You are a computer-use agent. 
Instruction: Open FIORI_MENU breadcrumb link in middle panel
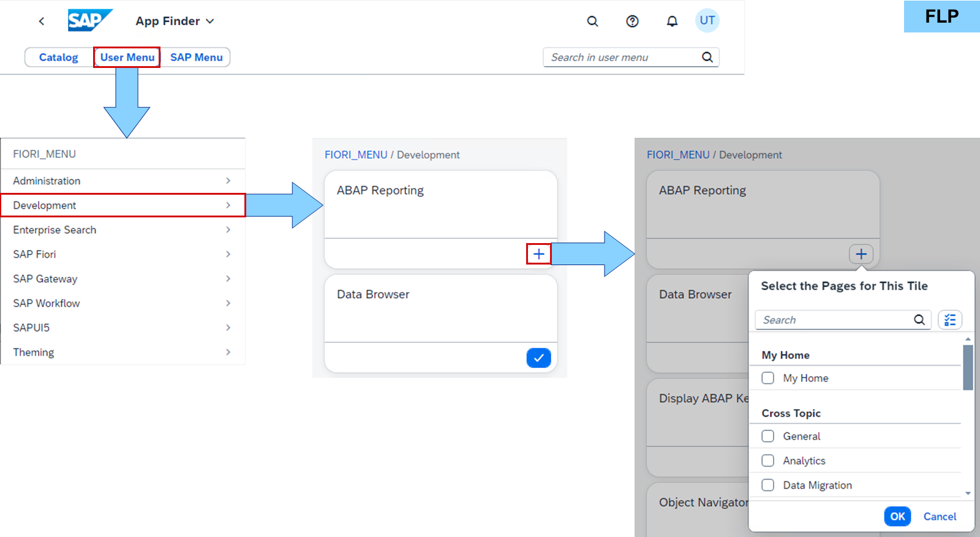[356, 155]
